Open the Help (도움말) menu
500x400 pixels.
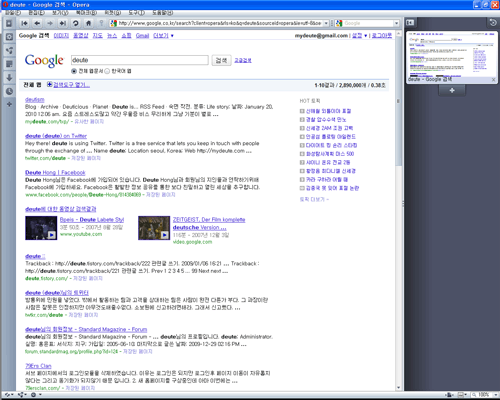tap(163, 13)
